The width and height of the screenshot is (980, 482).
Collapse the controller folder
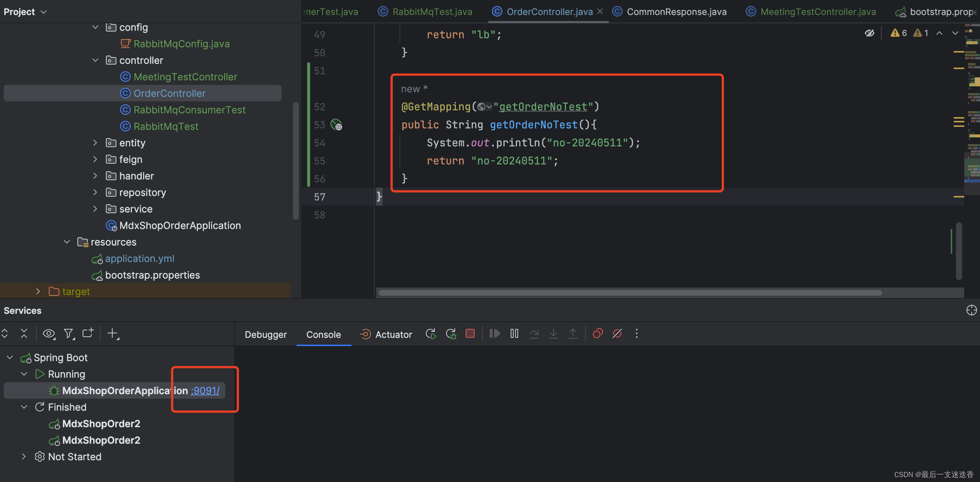coord(95,60)
